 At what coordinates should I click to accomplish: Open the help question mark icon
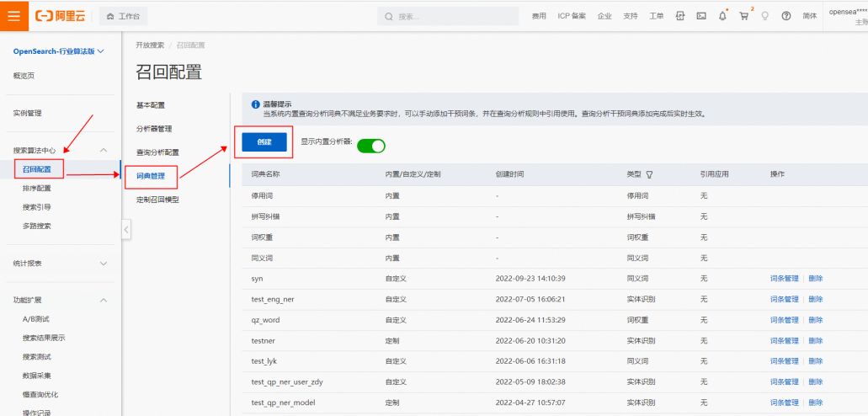[x=786, y=16]
